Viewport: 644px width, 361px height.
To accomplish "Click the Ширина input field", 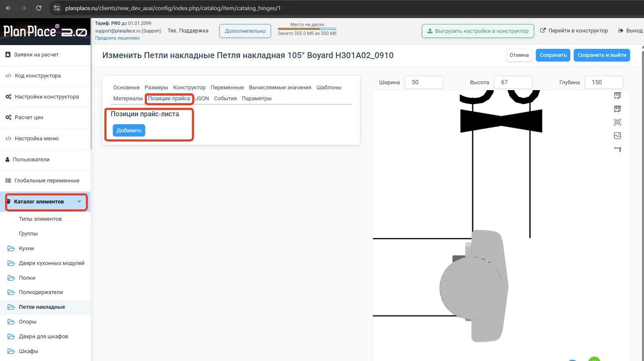I will click(x=423, y=82).
